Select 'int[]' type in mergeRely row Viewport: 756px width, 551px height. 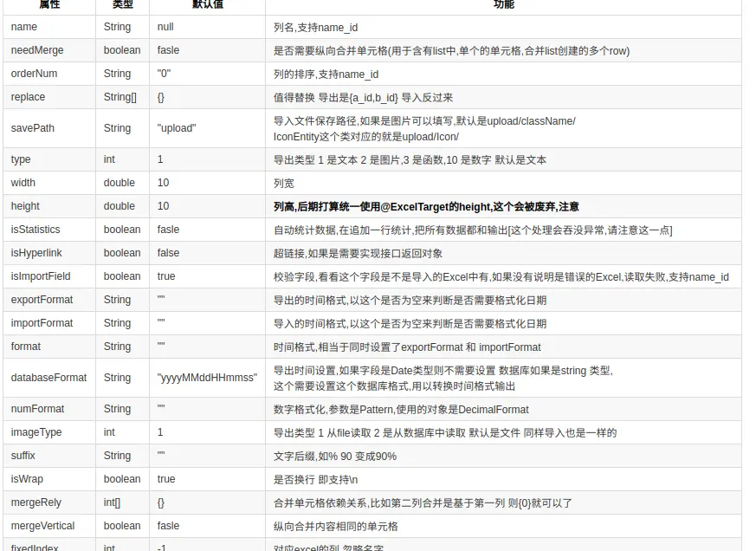(112, 502)
